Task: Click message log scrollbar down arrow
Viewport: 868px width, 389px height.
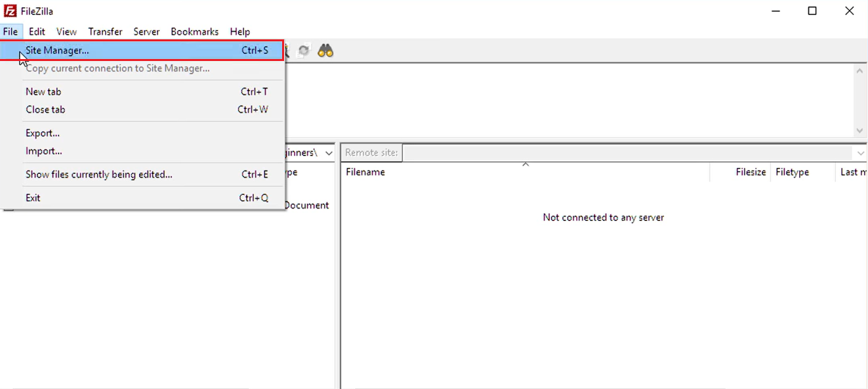Action: pos(860,131)
